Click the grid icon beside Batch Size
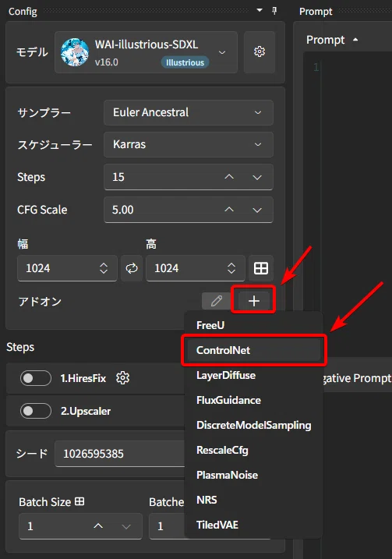The height and width of the screenshot is (559, 392). tap(79, 501)
